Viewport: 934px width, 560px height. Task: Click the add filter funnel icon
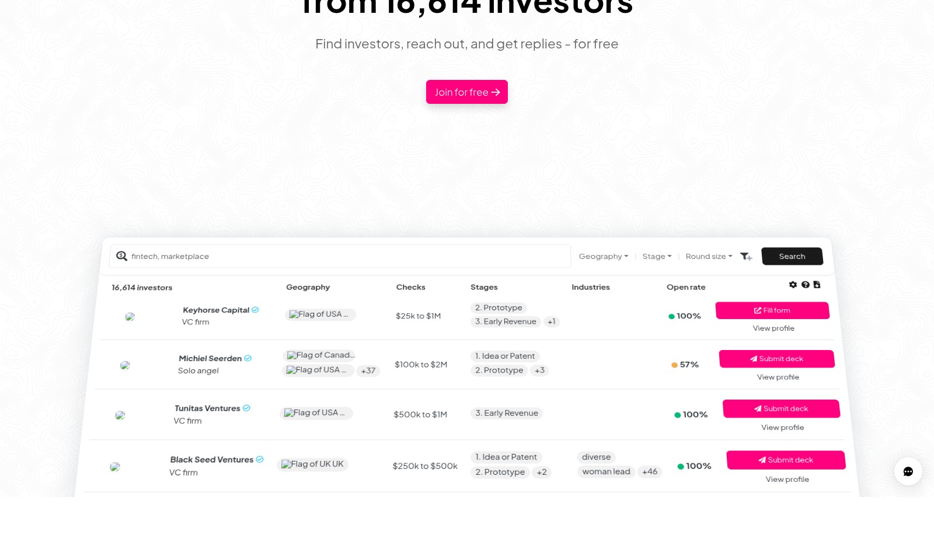tap(746, 257)
